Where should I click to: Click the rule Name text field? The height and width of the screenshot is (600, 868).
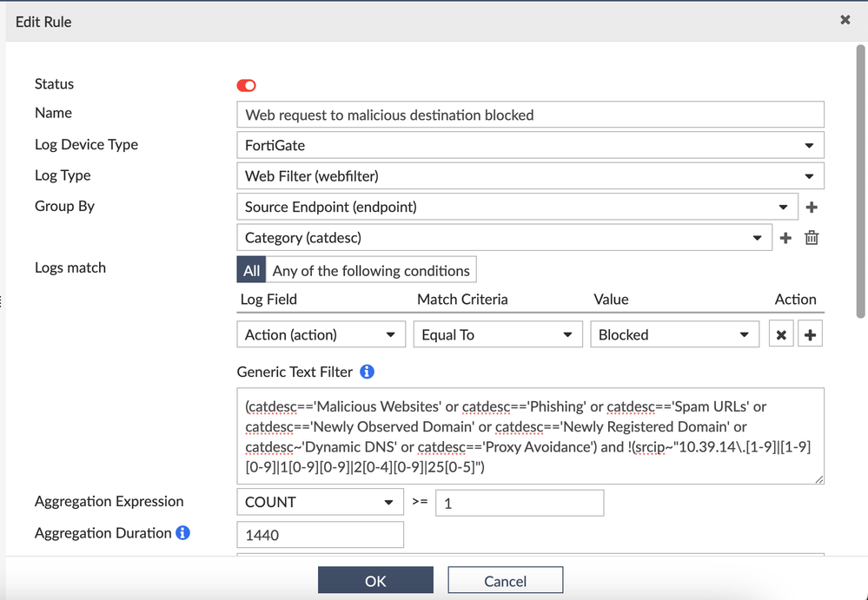pyautogui.click(x=529, y=115)
